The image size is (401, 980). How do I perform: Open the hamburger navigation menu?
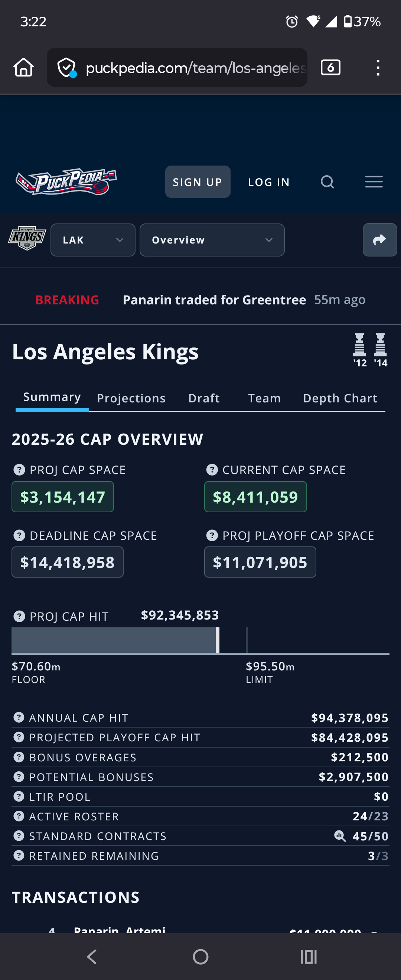coord(374,182)
